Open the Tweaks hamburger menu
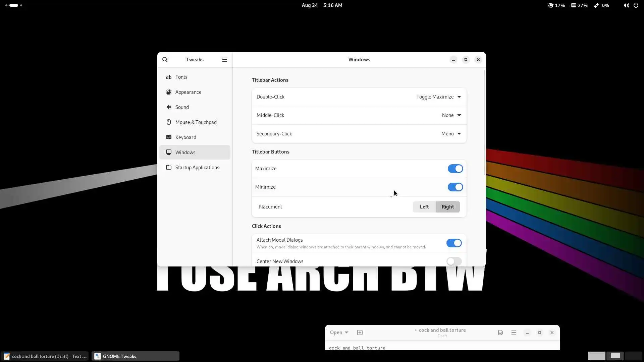The width and height of the screenshot is (644, 362). click(225, 60)
